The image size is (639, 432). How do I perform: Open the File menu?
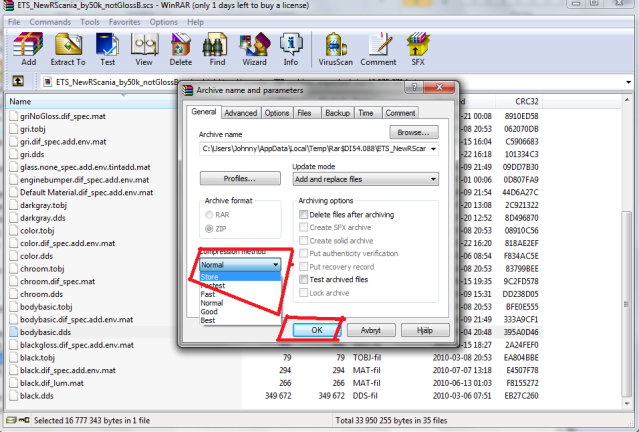click(x=14, y=22)
